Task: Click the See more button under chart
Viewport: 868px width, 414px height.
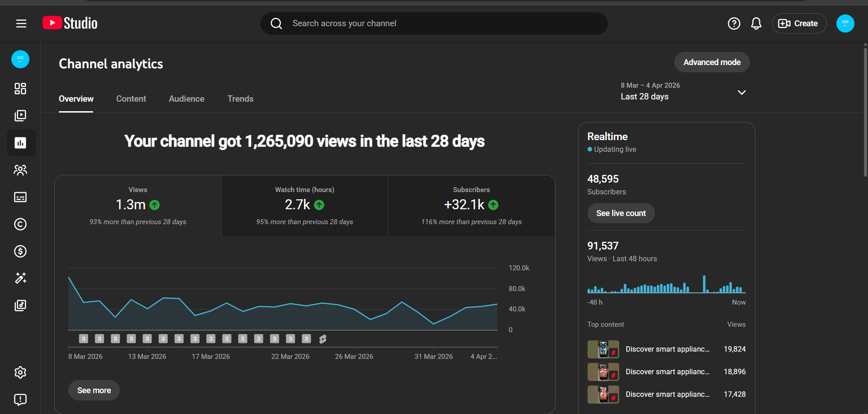Action: click(x=94, y=390)
